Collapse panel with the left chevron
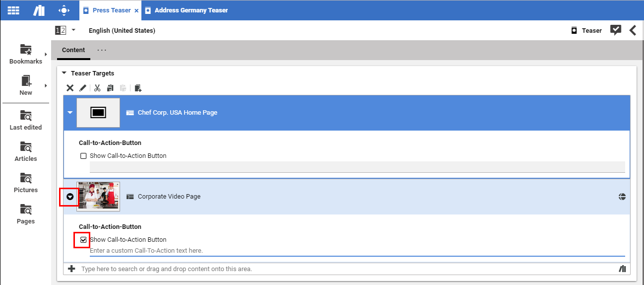The width and height of the screenshot is (644, 285). pyautogui.click(x=633, y=30)
